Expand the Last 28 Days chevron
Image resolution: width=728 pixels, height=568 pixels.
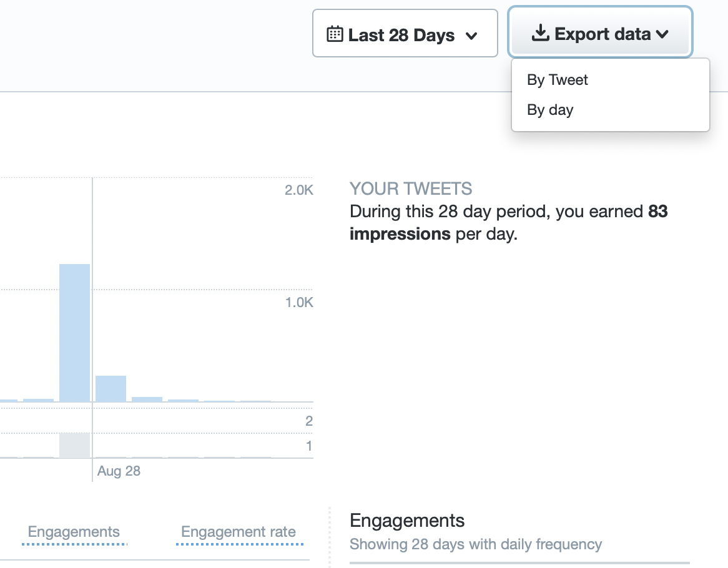[x=472, y=36]
